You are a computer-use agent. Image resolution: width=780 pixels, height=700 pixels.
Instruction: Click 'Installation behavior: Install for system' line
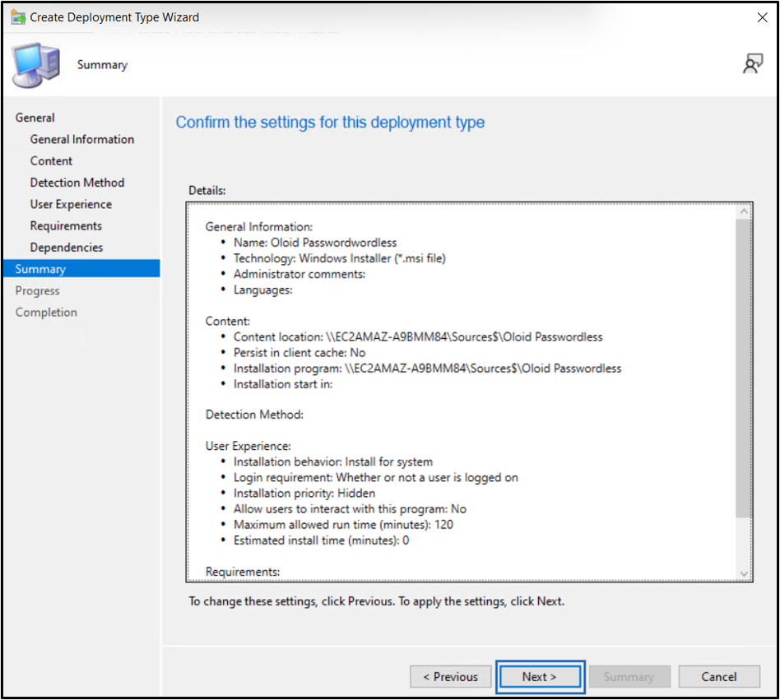click(x=332, y=461)
